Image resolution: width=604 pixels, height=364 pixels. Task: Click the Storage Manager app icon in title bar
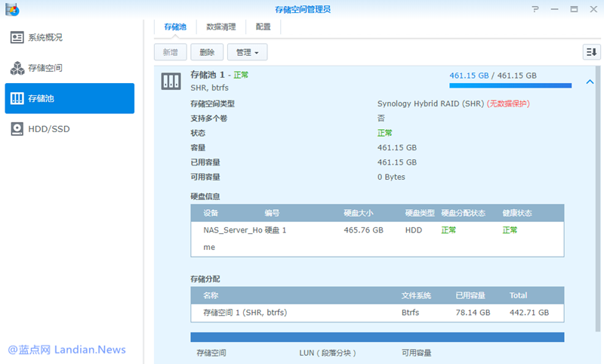(11, 9)
